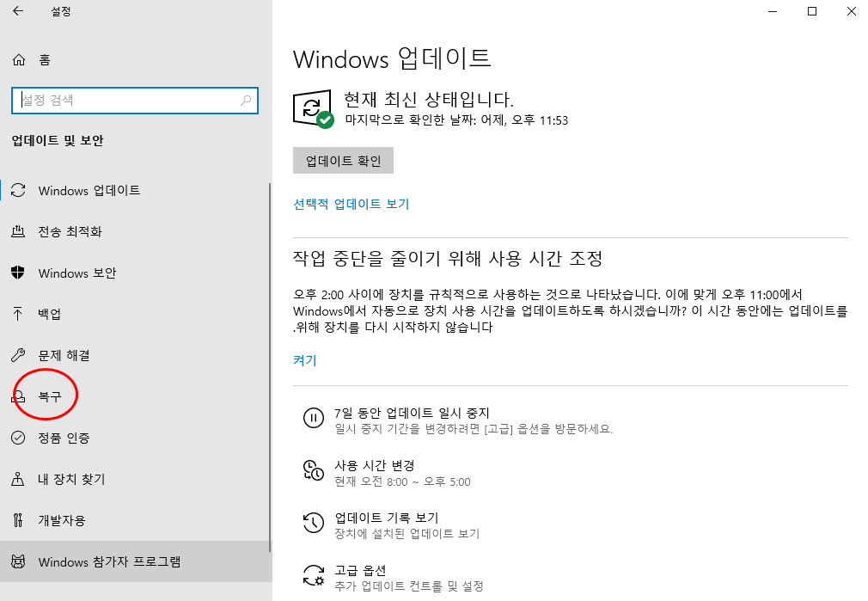Minimize the 설정 window
Viewport: 868px width, 601px height.
point(773,11)
